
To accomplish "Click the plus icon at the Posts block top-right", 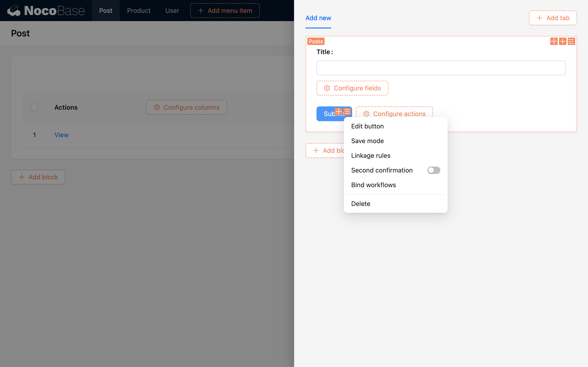I will coord(563,41).
